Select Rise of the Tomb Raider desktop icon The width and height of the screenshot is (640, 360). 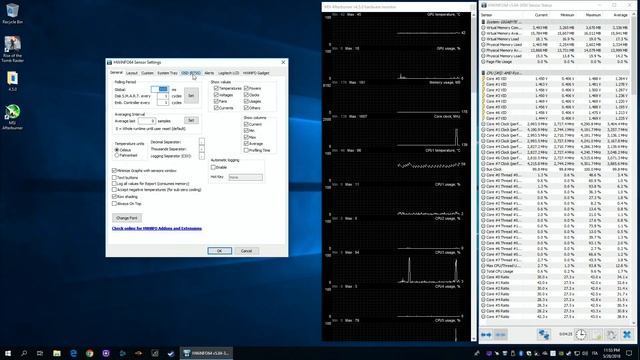[x=12, y=49]
